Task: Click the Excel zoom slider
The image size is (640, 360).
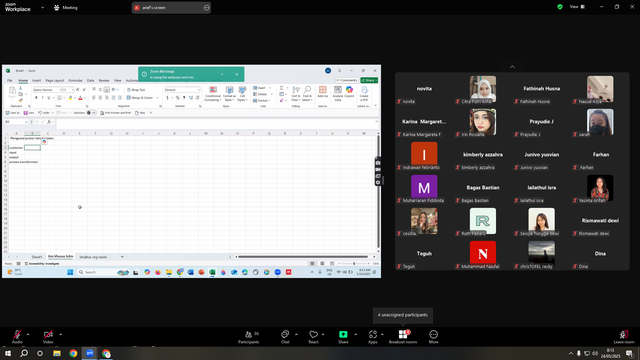Action: coord(353,264)
